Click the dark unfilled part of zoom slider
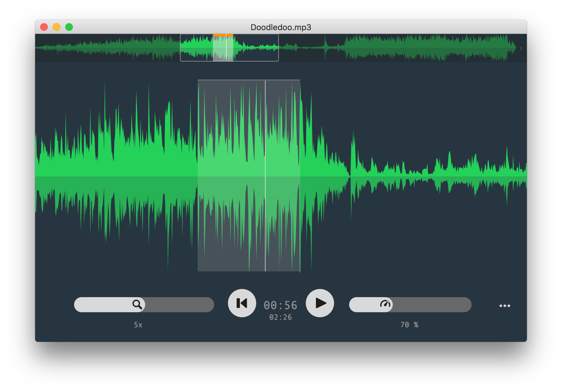562x392 pixels. 179,305
